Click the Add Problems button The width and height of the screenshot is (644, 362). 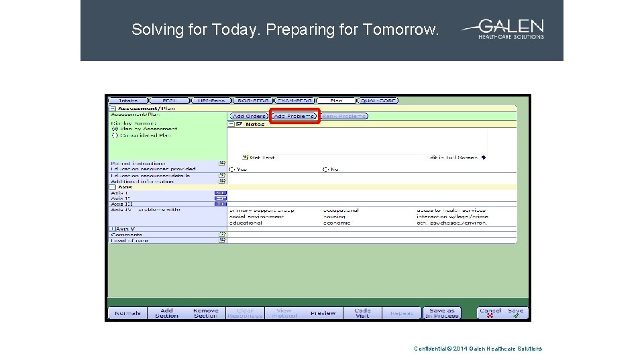pos(294,116)
